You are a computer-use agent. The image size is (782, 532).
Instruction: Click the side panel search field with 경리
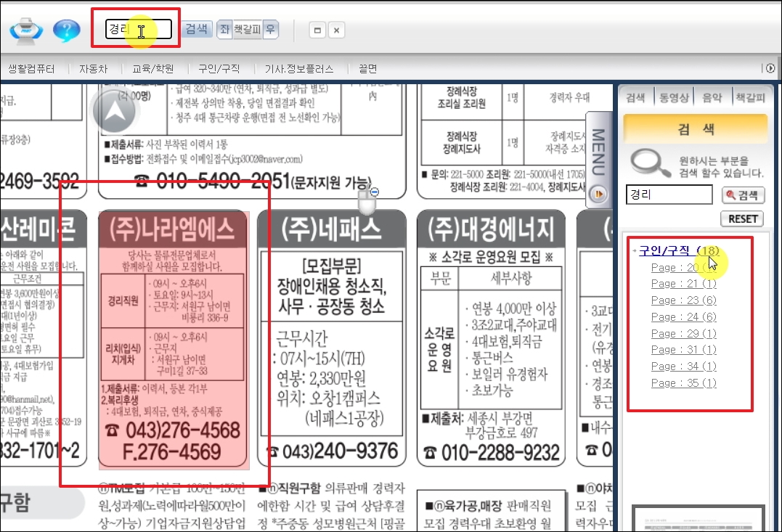669,195
